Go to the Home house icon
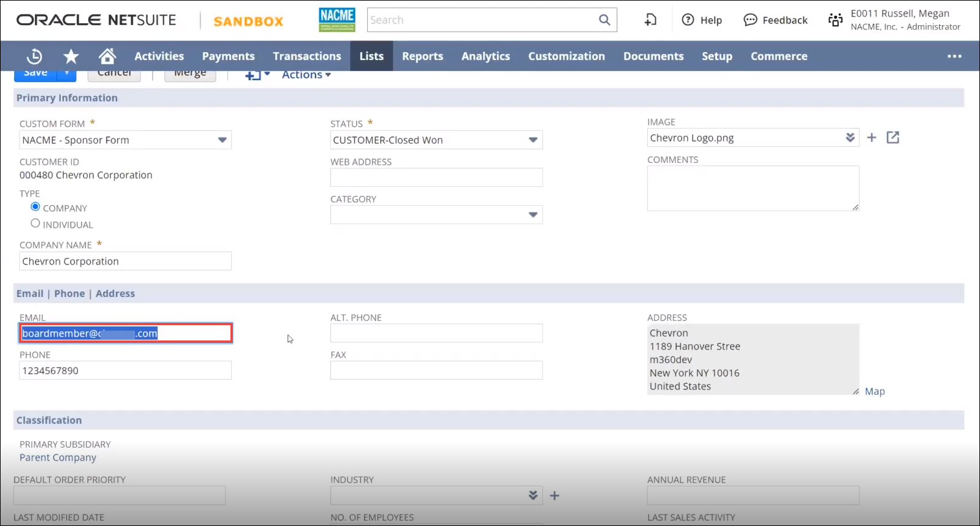Image resolution: width=980 pixels, height=526 pixels. [107, 56]
